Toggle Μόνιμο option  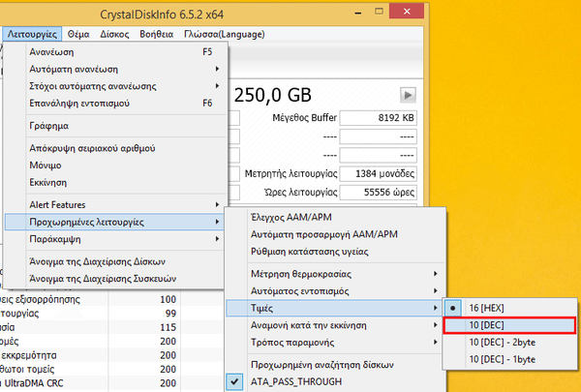point(115,166)
